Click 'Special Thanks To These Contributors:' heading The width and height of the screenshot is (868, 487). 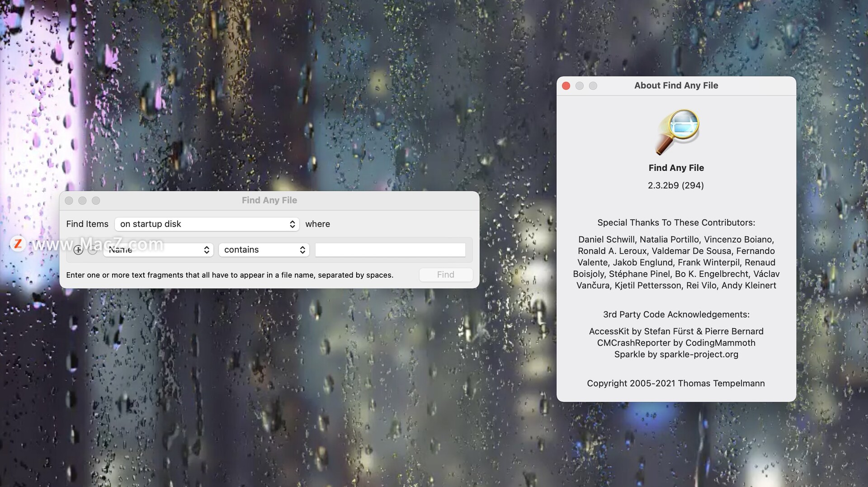(676, 222)
